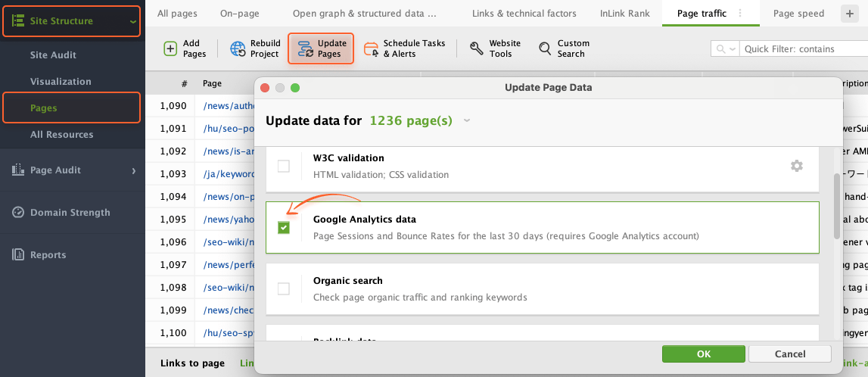Open the /news/chec link in row 1,099
868x377 pixels.
(229, 310)
